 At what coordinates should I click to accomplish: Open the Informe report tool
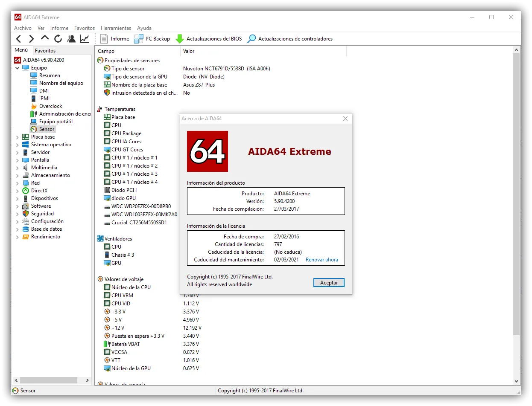(114, 39)
